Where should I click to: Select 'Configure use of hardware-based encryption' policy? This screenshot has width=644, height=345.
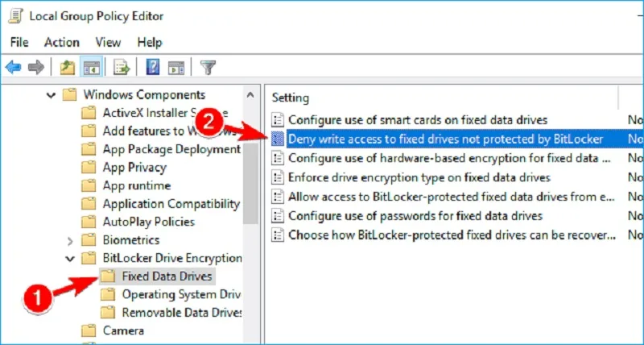tap(450, 158)
